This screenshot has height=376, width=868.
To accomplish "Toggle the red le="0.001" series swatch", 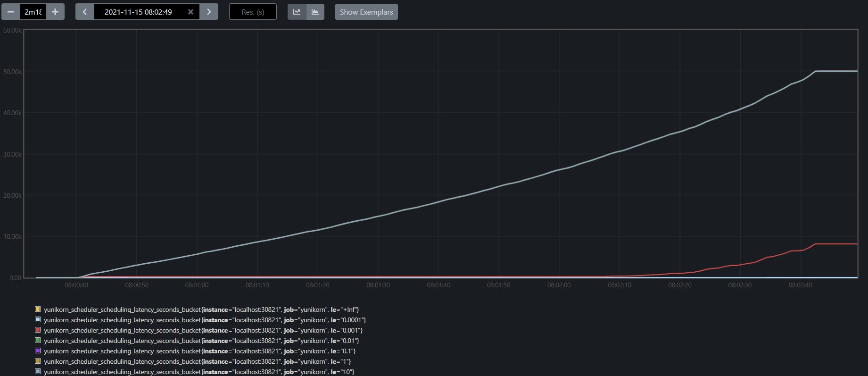I will 38,330.
